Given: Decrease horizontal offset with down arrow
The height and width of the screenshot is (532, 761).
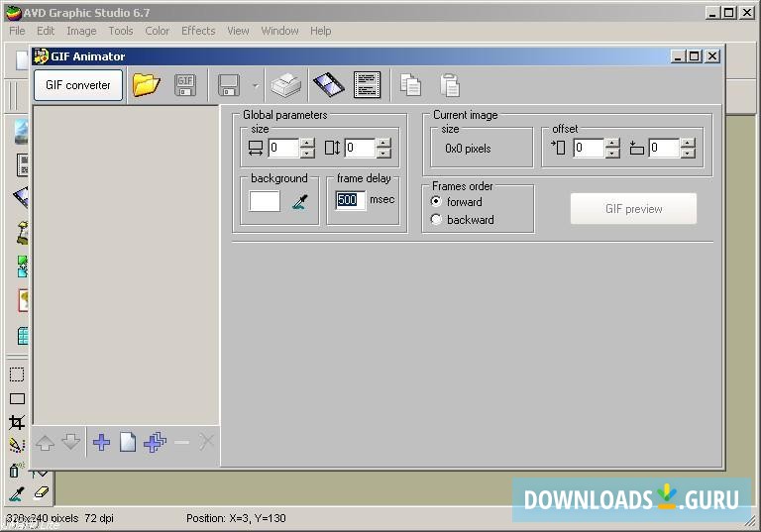Looking at the screenshot, I should 612,153.
